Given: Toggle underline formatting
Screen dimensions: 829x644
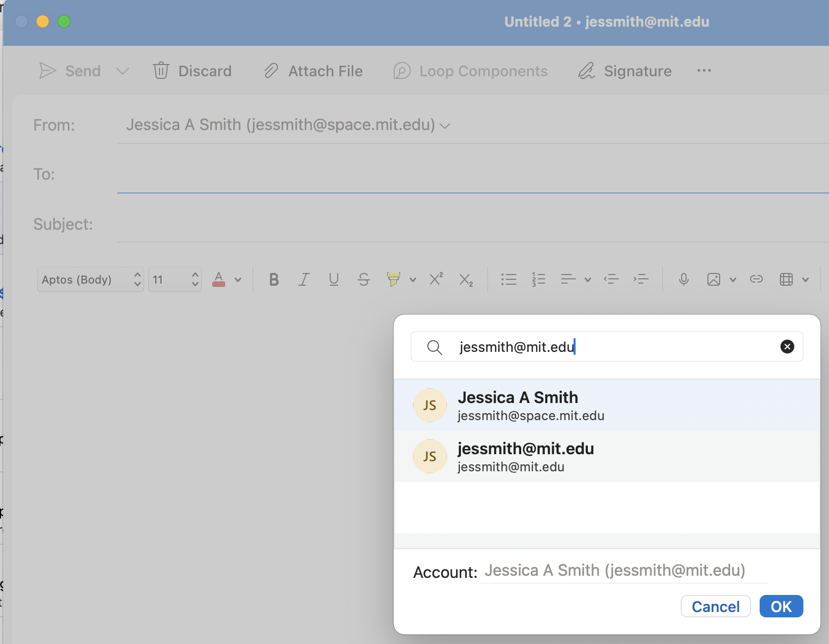Looking at the screenshot, I should 334,279.
